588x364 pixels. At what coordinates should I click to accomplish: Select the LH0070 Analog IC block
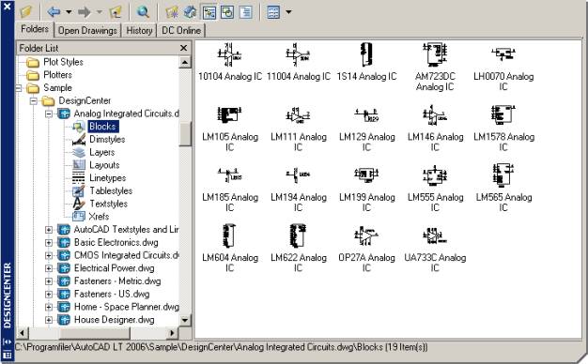point(503,68)
